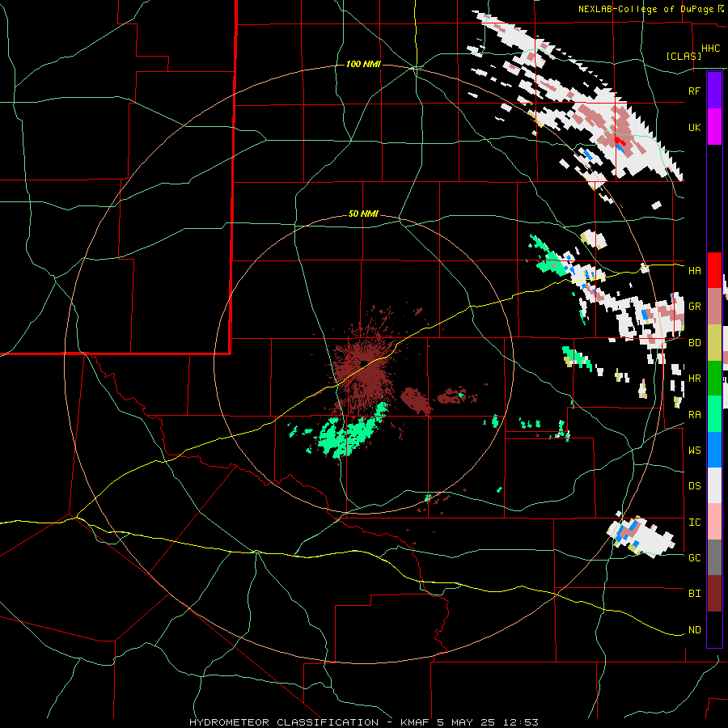This screenshot has height=728, width=728.
Task: Click the ND black legend swatch
Action: [x=714, y=629]
